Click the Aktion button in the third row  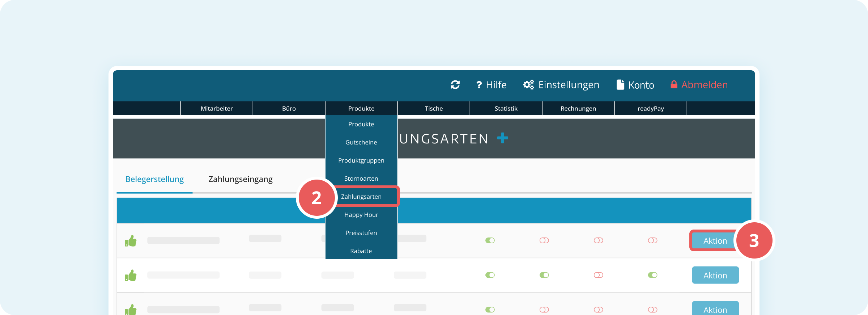click(x=715, y=308)
